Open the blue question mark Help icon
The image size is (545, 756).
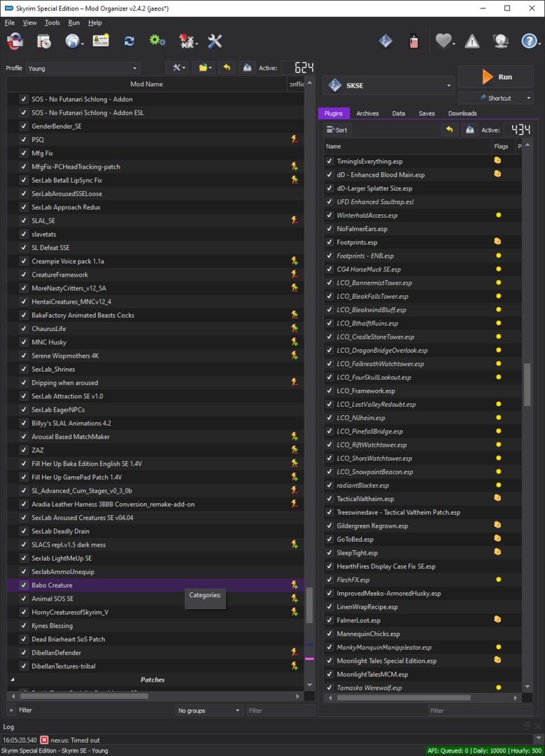pos(529,41)
